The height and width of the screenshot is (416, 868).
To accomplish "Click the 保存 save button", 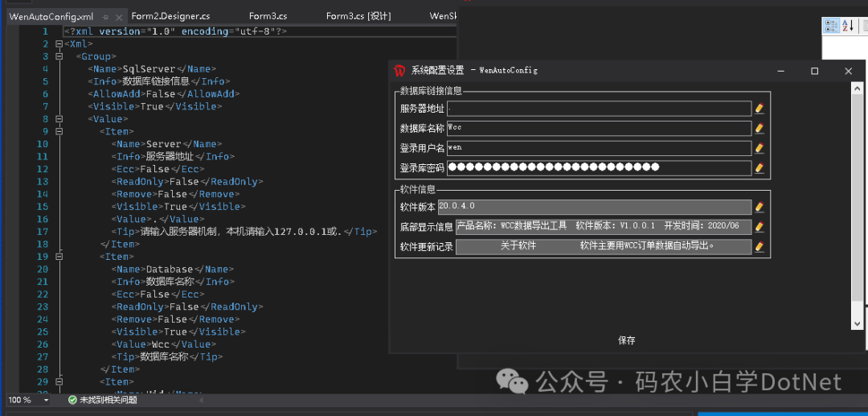I will [x=627, y=340].
